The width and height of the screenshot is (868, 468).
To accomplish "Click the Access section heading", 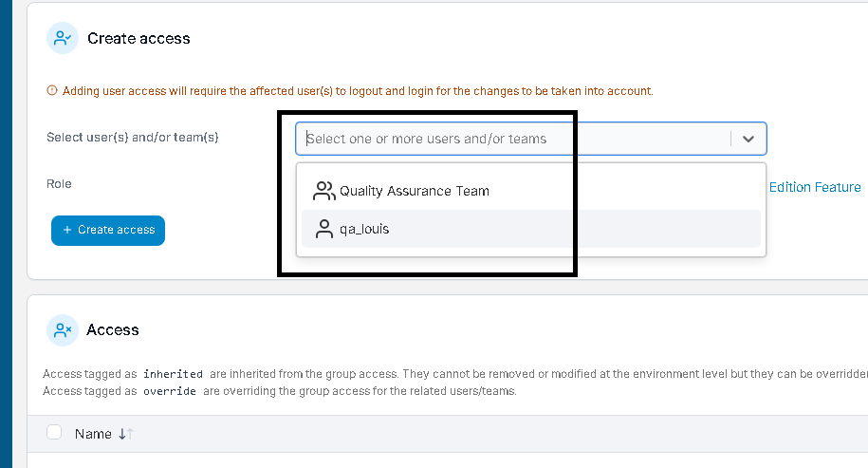I will (113, 330).
